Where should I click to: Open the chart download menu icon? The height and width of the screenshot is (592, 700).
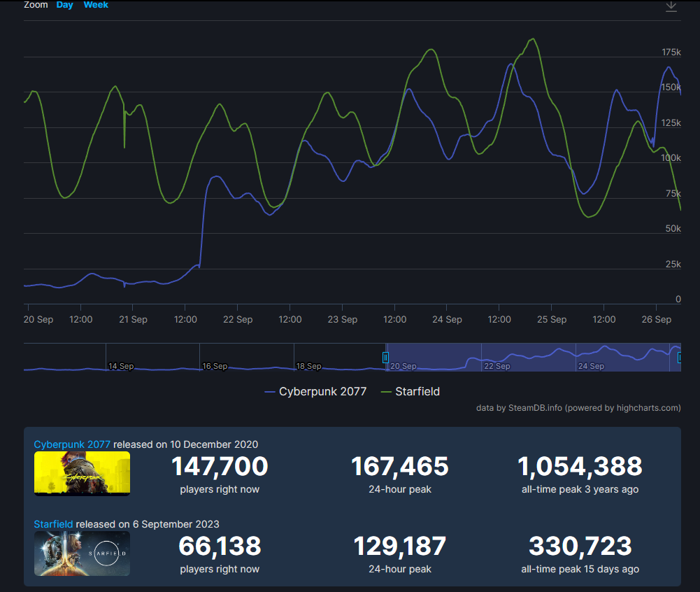(671, 6)
